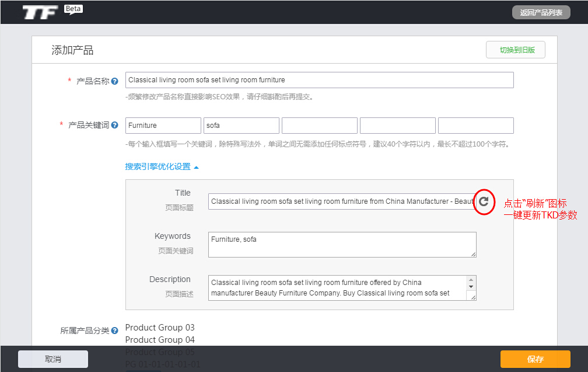The height and width of the screenshot is (372, 588).
Task: Switch to old version via 切换到旧版
Action: coord(516,50)
